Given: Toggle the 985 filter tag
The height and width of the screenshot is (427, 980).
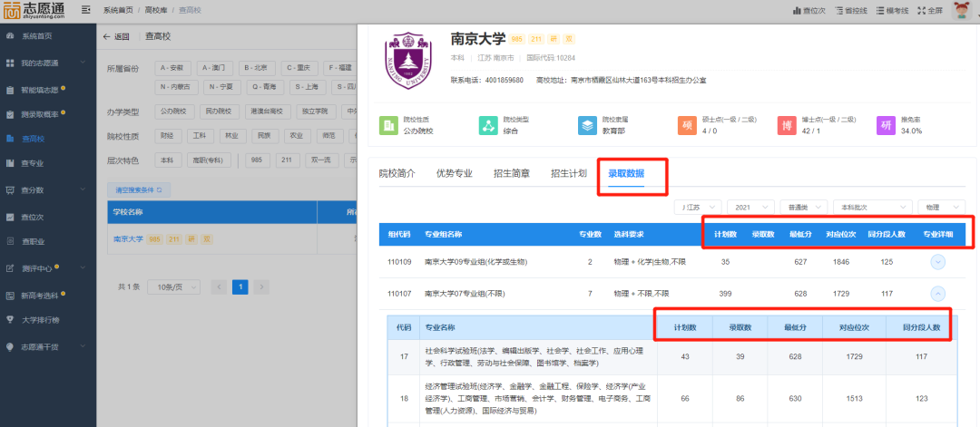Looking at the screenshot, I should (x=258, y=160).
